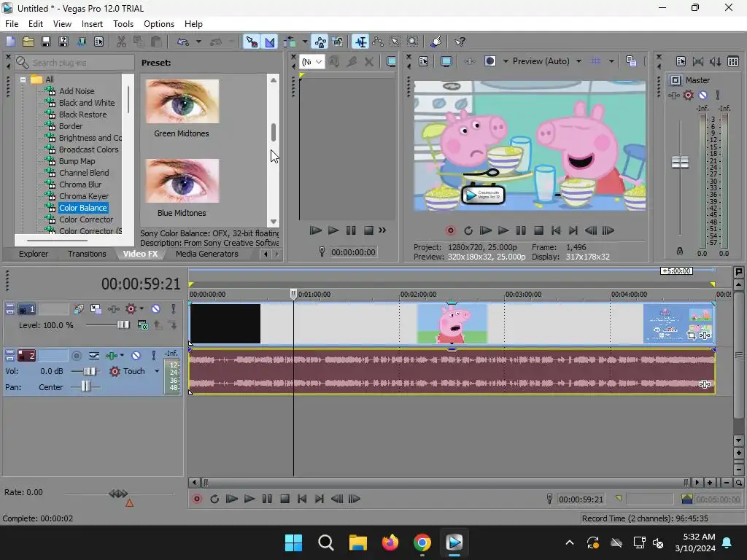The image size is (747, 560).
Task: Toggle Lock Envelopes to Events
Action: [320, 42]
